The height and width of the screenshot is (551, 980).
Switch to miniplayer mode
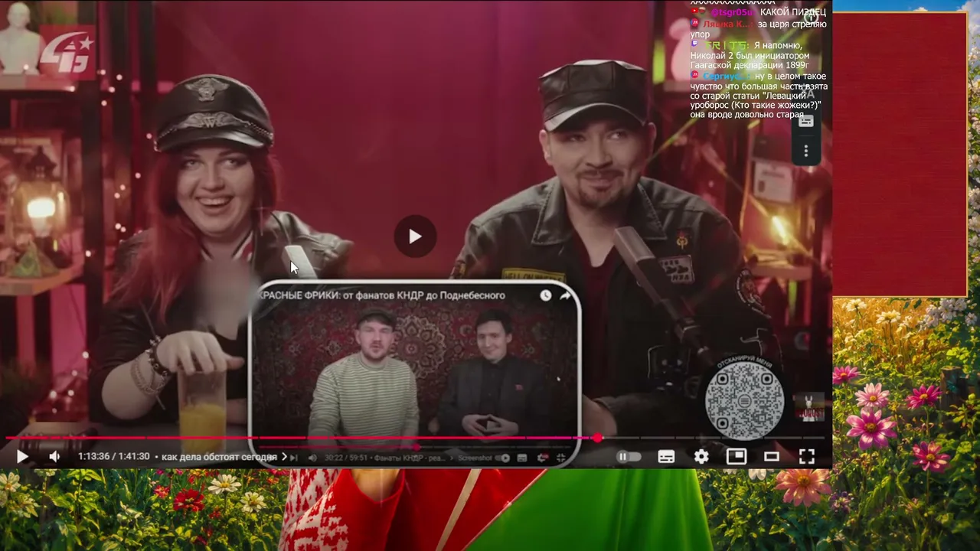pyautogui.click(x=737, y=457)
